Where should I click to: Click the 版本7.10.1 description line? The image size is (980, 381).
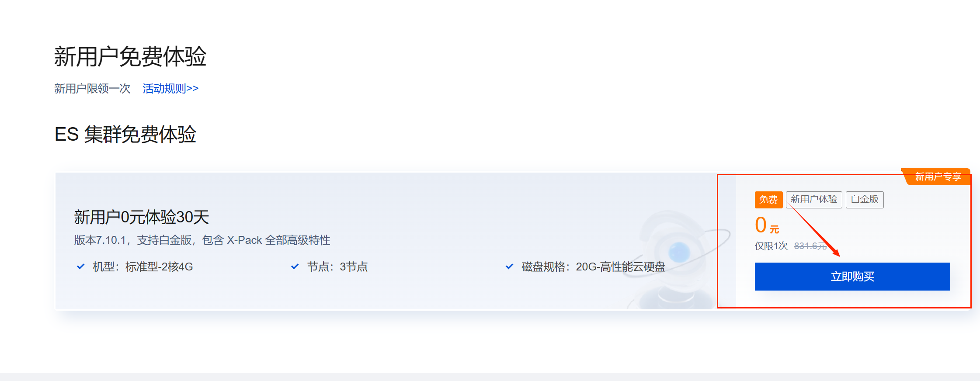click(202, 240)
